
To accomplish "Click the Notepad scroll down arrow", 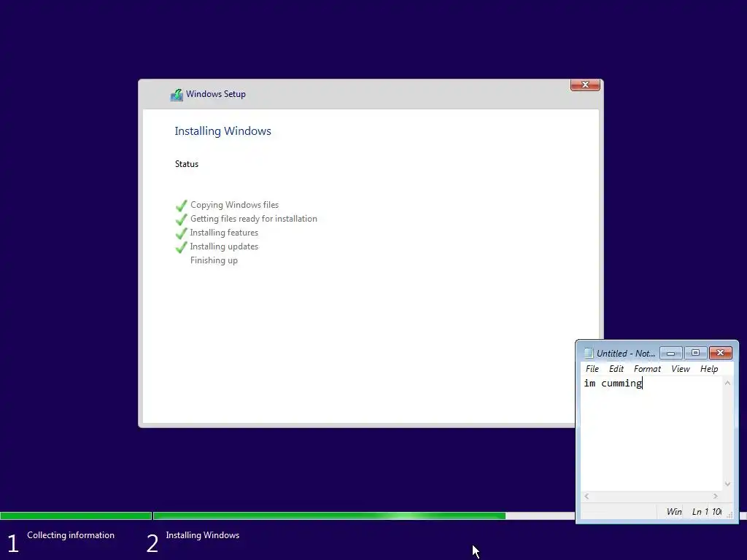I will (x=727, y=484).
